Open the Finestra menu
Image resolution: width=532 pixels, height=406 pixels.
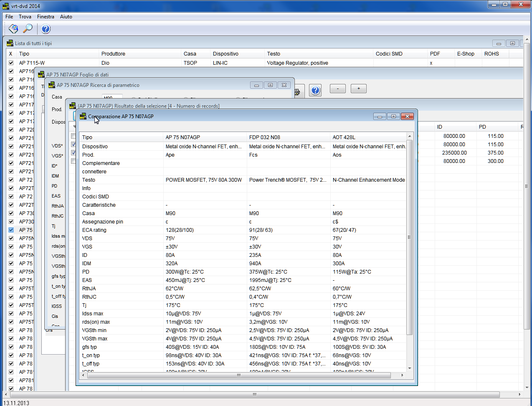pyautogui.click(x=46, y=17)
